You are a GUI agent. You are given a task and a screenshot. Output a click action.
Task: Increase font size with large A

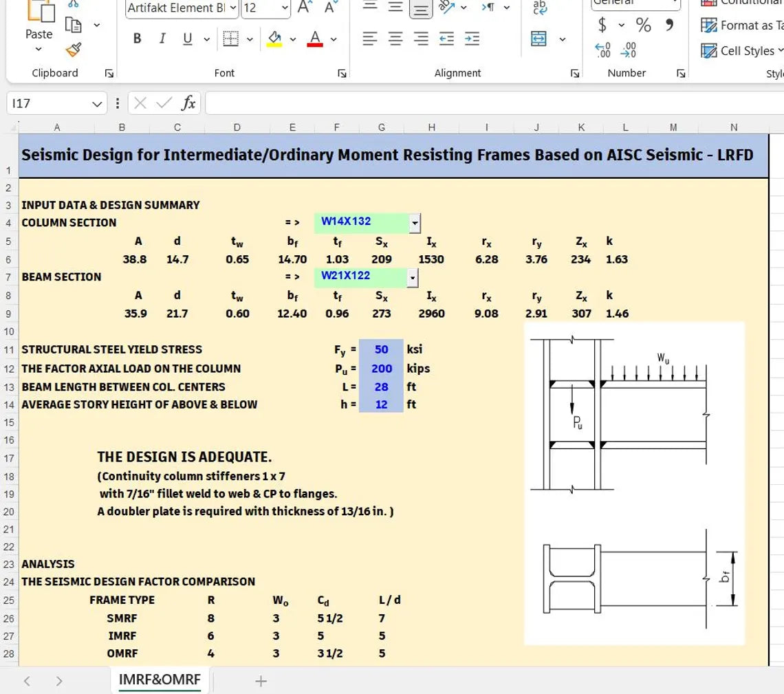(305, 8)
